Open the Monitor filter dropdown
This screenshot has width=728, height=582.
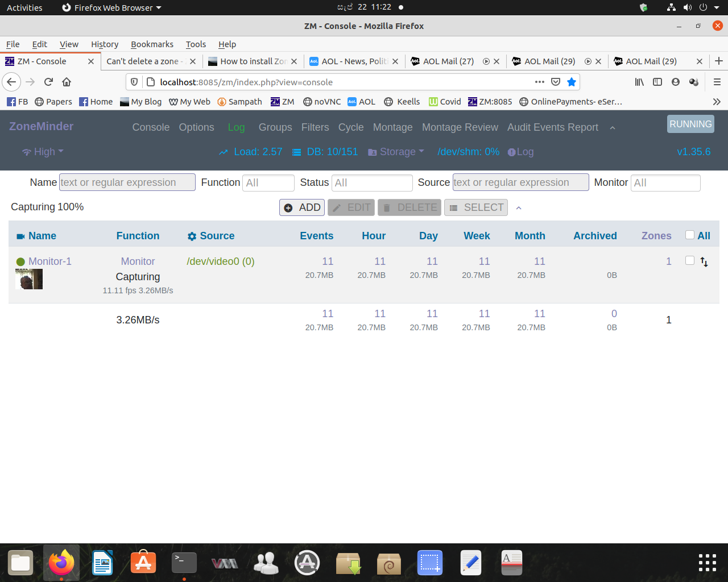(665, 182)
